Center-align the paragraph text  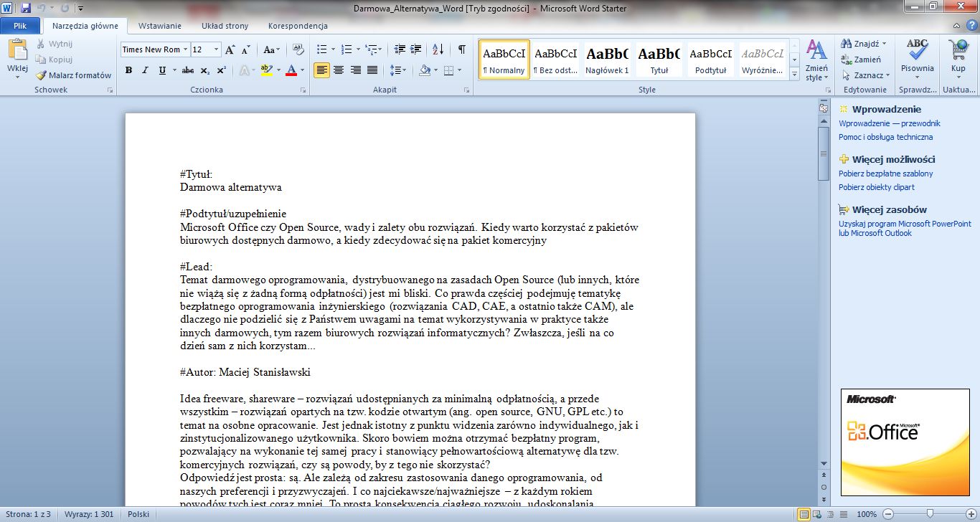pos(339,70)
